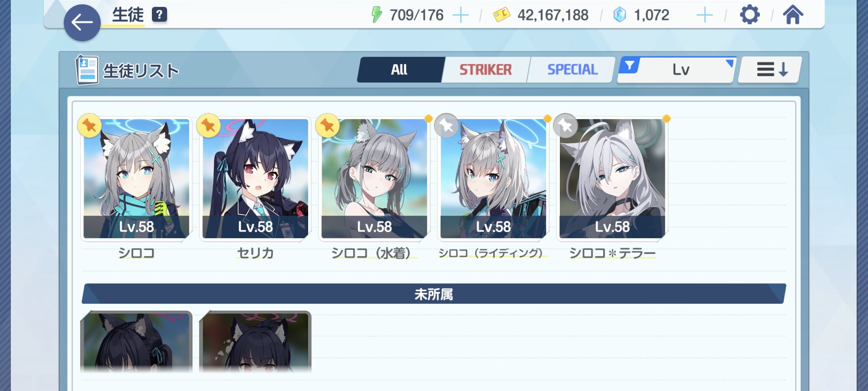Go back using the round arrow button

tap(82, 23)
